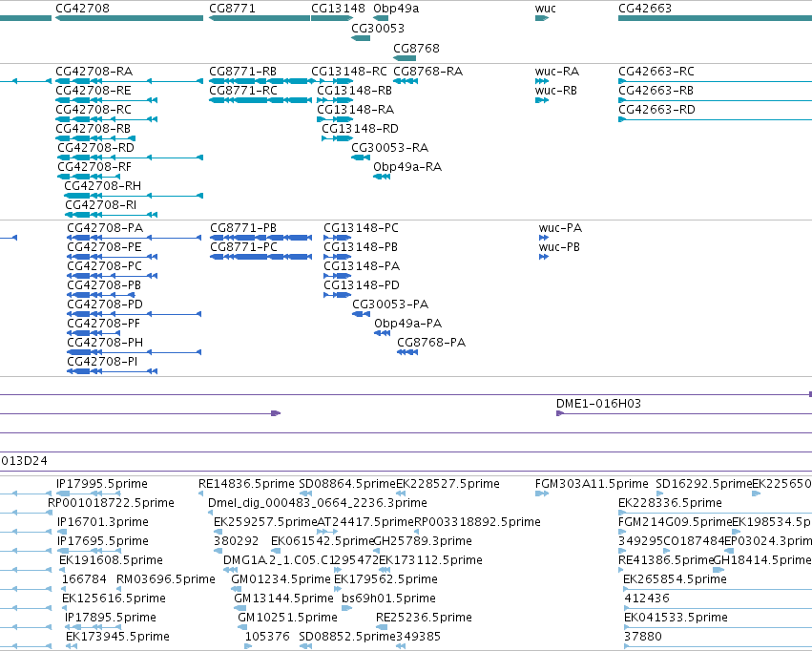Open transcript CG42708-RA
This screenshot has height=651, width=812.
point(94,71)
